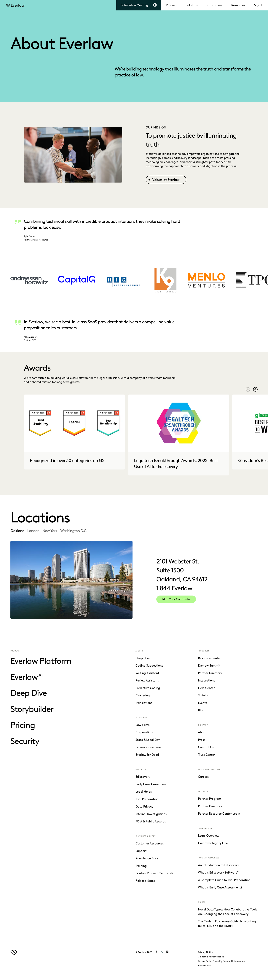
Task: Click the G2 Best Relationship badge
Action: click(109, 423)
